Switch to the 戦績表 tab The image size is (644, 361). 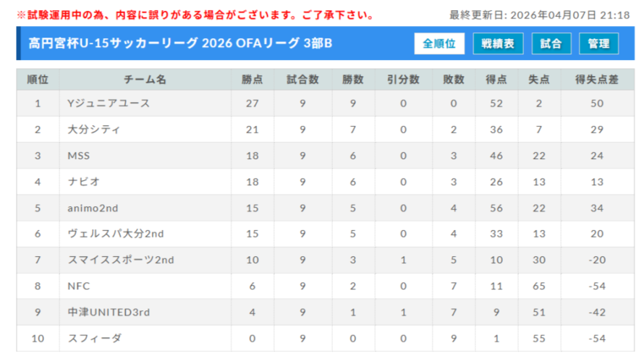(x=498, y=43)
